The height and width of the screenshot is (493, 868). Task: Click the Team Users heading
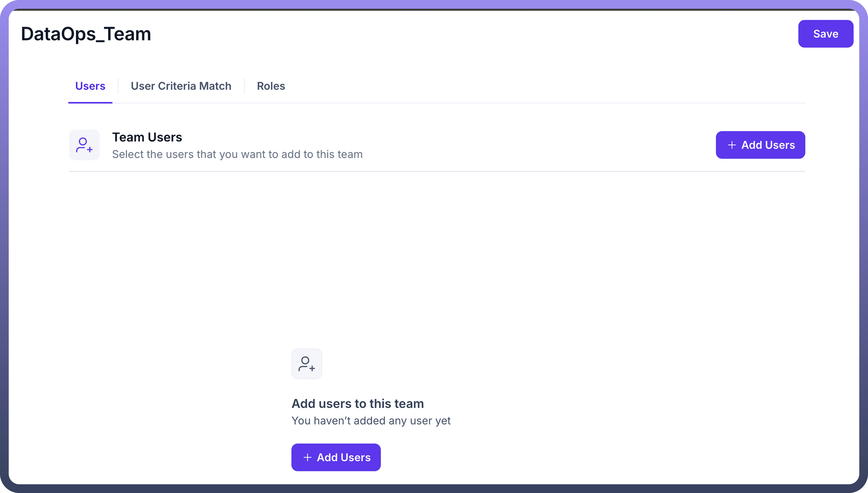pyautogui.click(x=147, y=137)
